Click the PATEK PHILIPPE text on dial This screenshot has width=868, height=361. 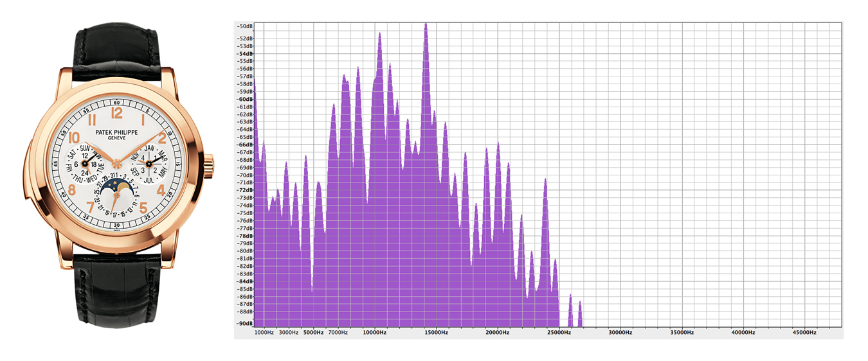coord(116,132)
